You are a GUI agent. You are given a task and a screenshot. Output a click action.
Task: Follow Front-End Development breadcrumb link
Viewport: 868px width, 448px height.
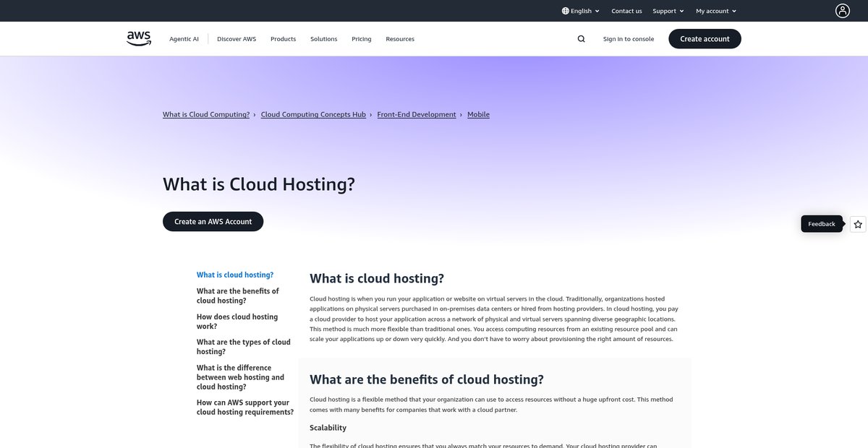[x=417, y=114]
